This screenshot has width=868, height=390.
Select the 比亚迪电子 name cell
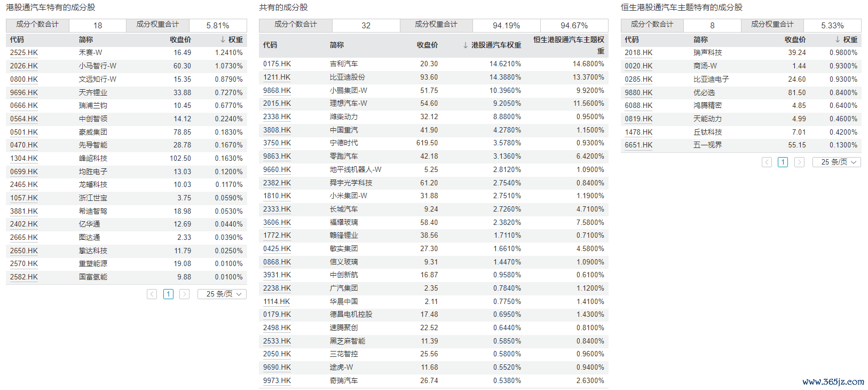711,79
